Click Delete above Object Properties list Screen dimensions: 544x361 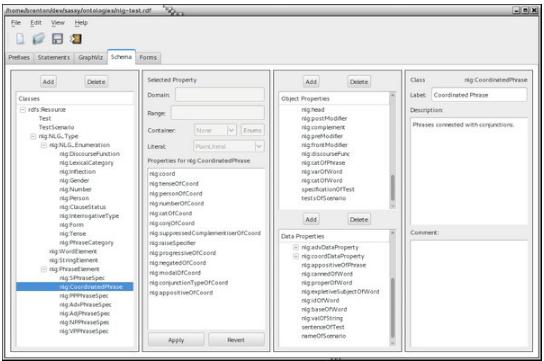359,82
